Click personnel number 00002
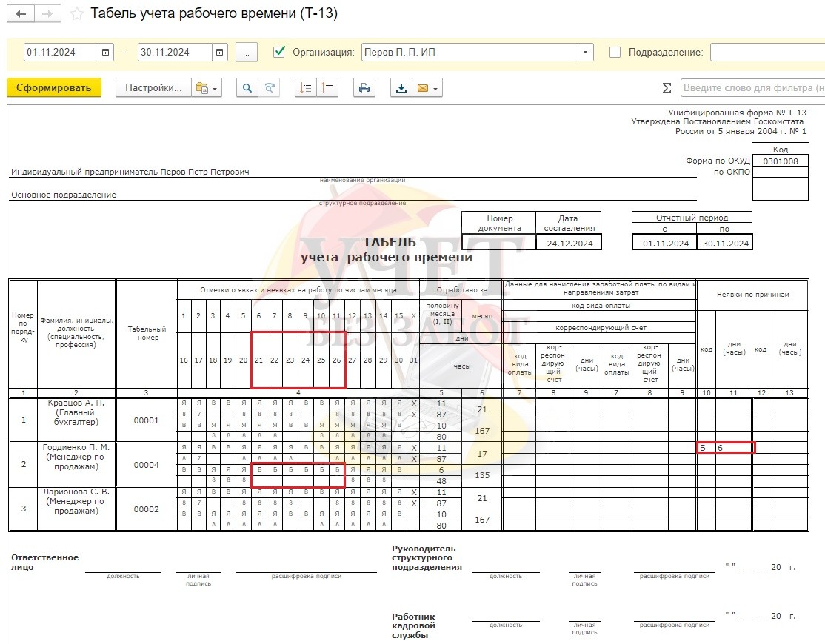This screenshot has height=644, width=825. pos(147,509)
